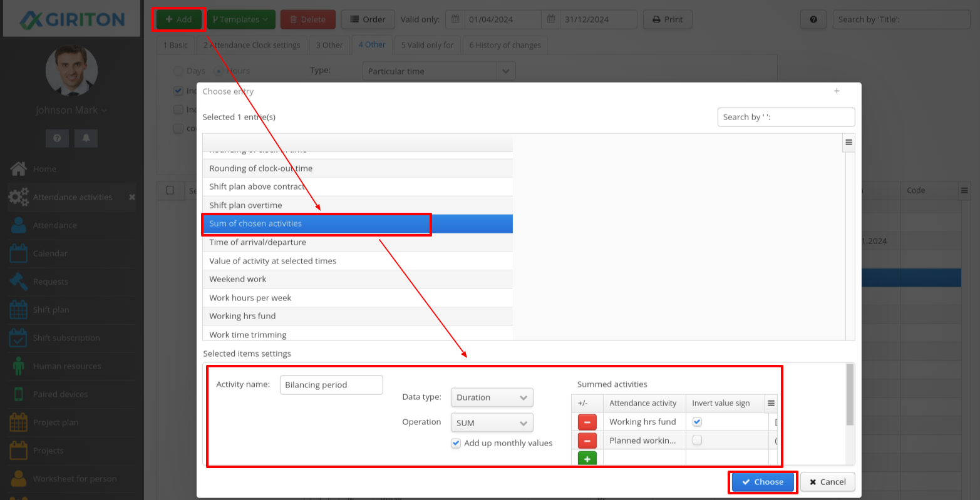This screenshot has width=980, height=500.
Task: Click the valid-from date 01/04/2024 field
Action: click(503, 19)
